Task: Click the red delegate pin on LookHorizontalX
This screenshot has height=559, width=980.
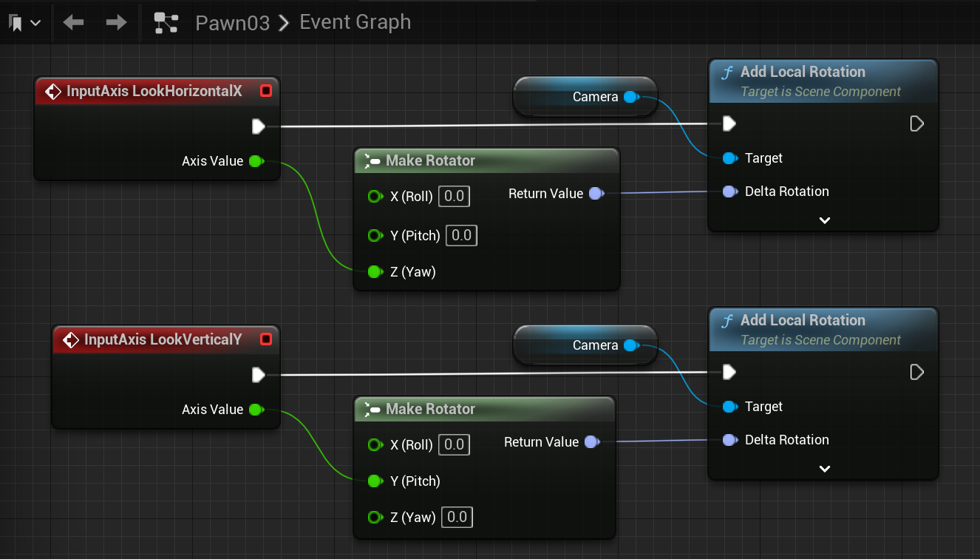Action: pyautogui.click(x=266, y=91)
